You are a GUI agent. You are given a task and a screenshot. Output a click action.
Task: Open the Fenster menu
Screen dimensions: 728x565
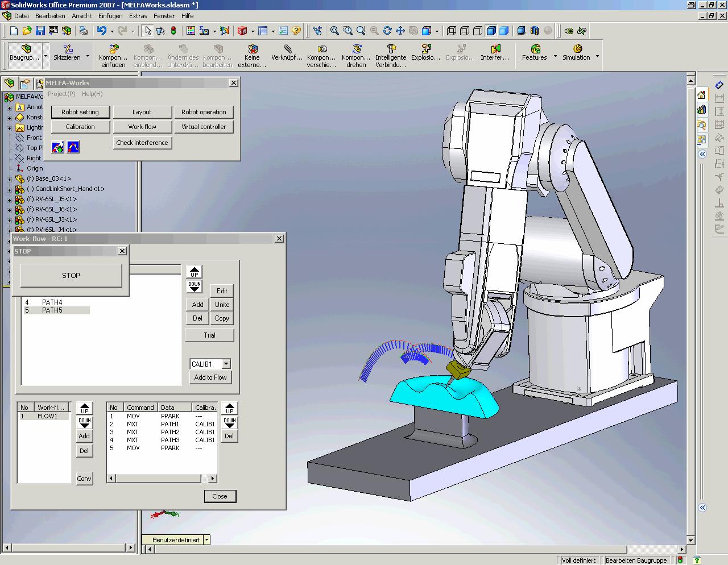tap(164, 16)
